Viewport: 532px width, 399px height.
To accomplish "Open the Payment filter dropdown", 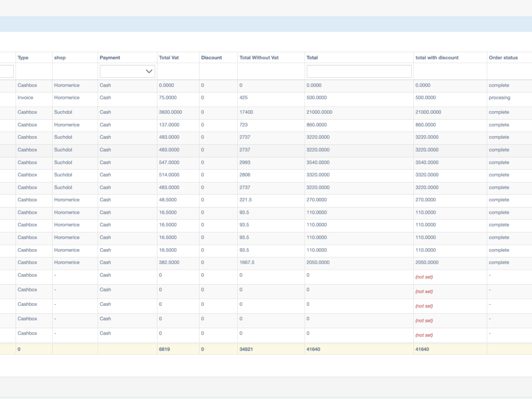I will tap(127, 71).
